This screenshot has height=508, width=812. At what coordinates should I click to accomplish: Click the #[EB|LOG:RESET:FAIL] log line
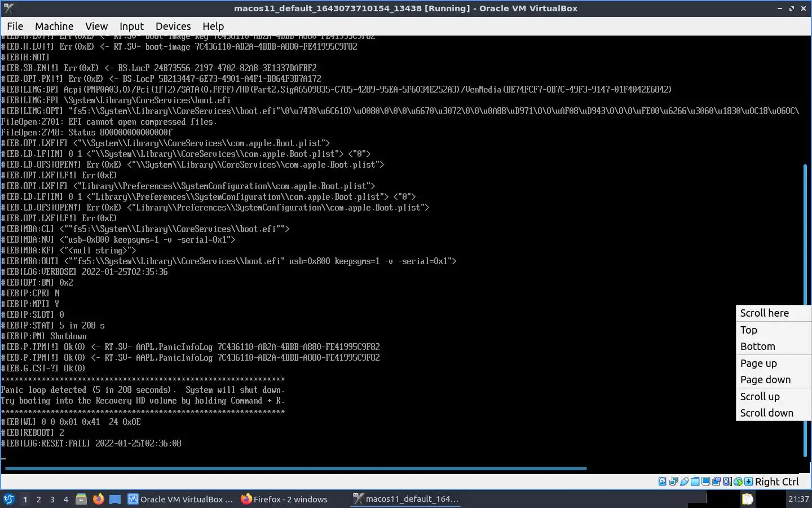(x=91, y=444)
